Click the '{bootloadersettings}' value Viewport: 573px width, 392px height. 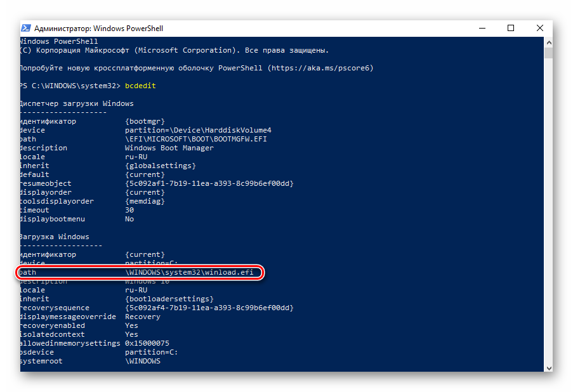click(169, 299)
